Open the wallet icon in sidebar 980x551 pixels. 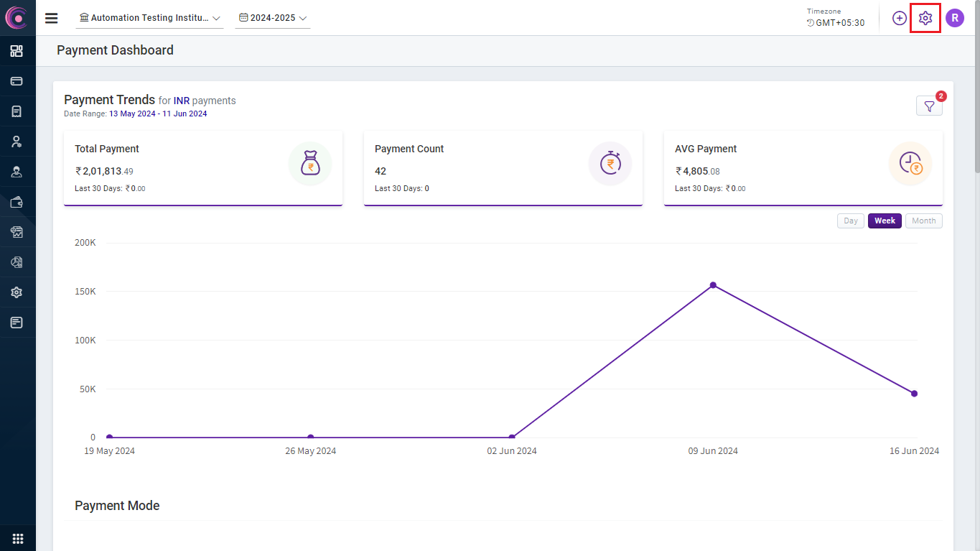(17, 202)
